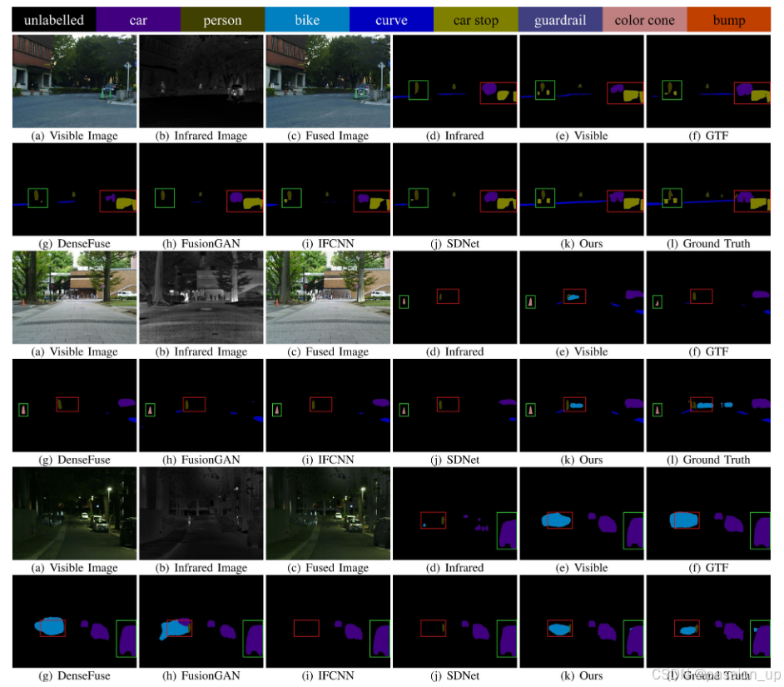Select the car color swatch in legend
This screenshot has width=784, height=687.
coord(138,19)
